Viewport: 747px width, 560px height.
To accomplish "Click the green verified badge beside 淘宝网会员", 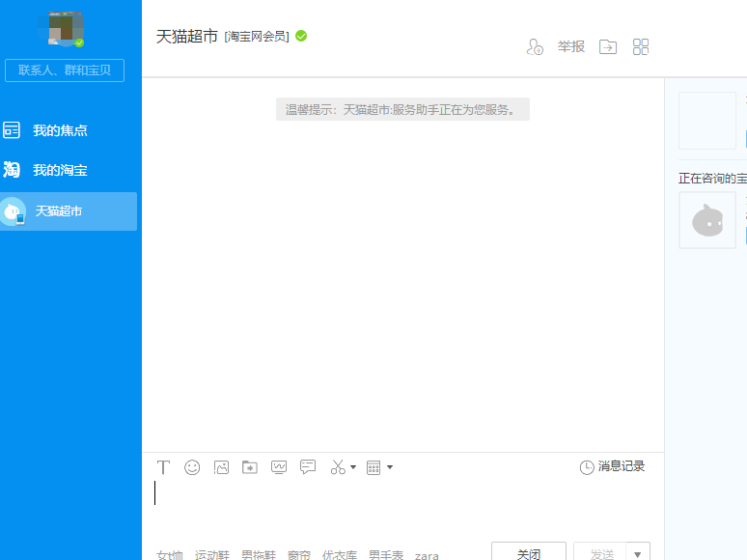I will (301, 36).
